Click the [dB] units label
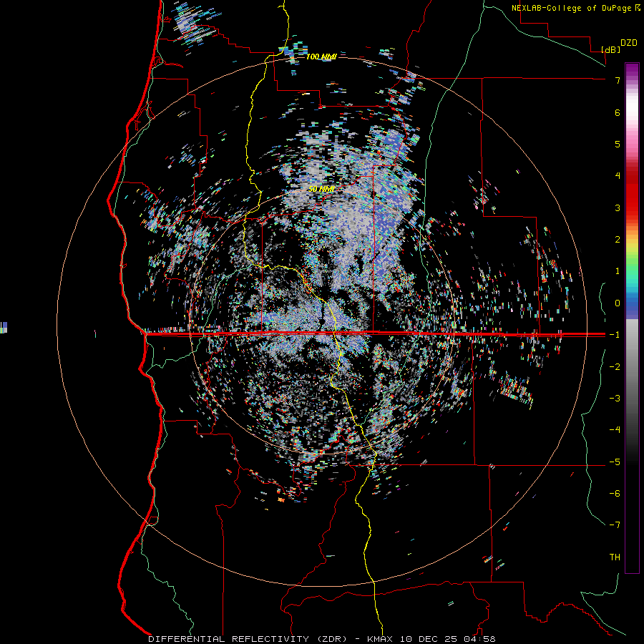This screenshot has height=644, width=644. pos(611,49)
